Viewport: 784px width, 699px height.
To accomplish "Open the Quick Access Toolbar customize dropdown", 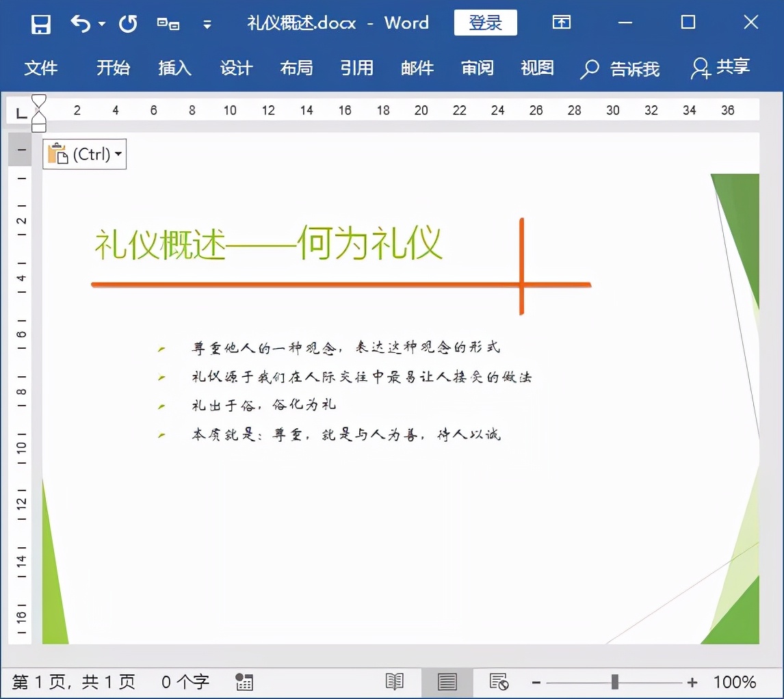I will click(x=207, y=24).
